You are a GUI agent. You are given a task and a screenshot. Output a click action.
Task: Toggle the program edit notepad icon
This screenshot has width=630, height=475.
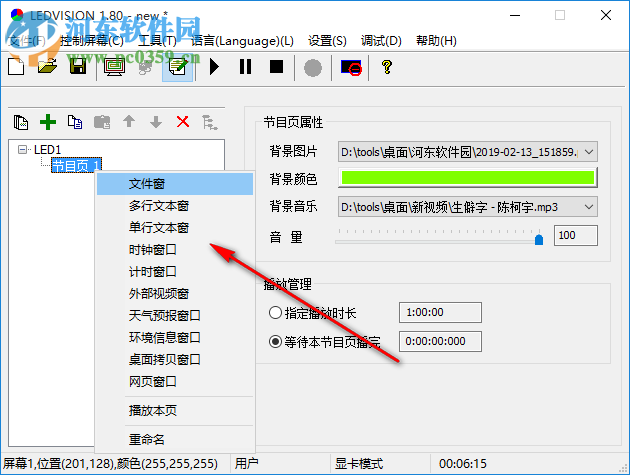178,67
